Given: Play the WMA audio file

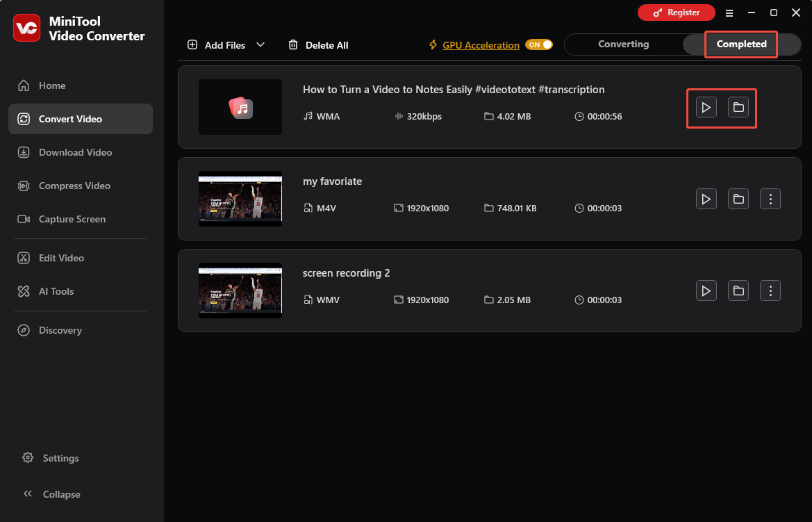Looking at the screenshot, I should click(x=706, y=107).
